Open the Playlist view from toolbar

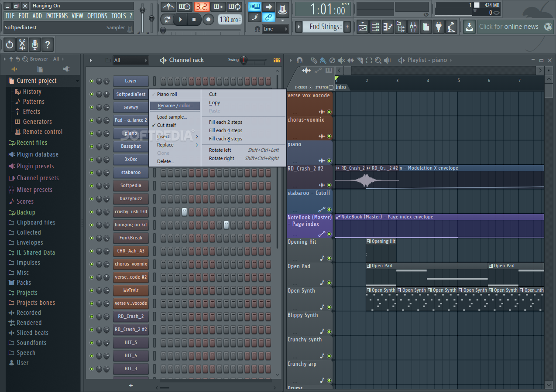[363, 27]
